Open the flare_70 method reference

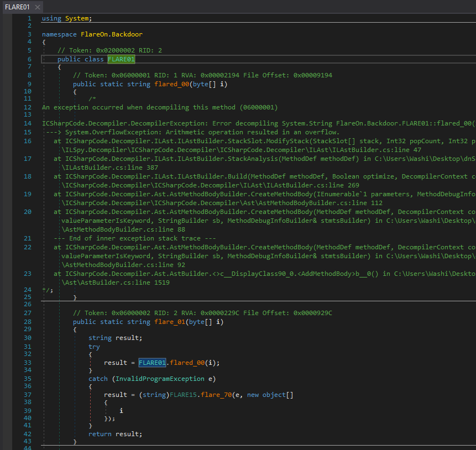click(216, 395)
